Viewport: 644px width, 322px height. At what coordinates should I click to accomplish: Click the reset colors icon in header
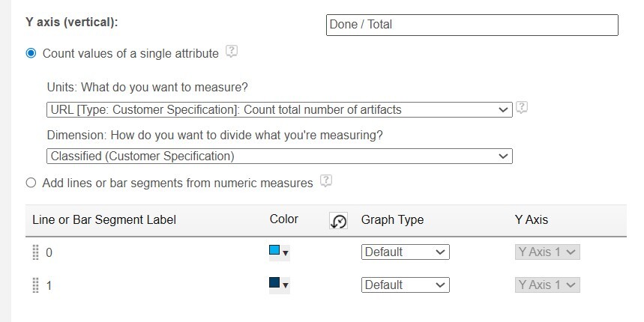point(338,221)
